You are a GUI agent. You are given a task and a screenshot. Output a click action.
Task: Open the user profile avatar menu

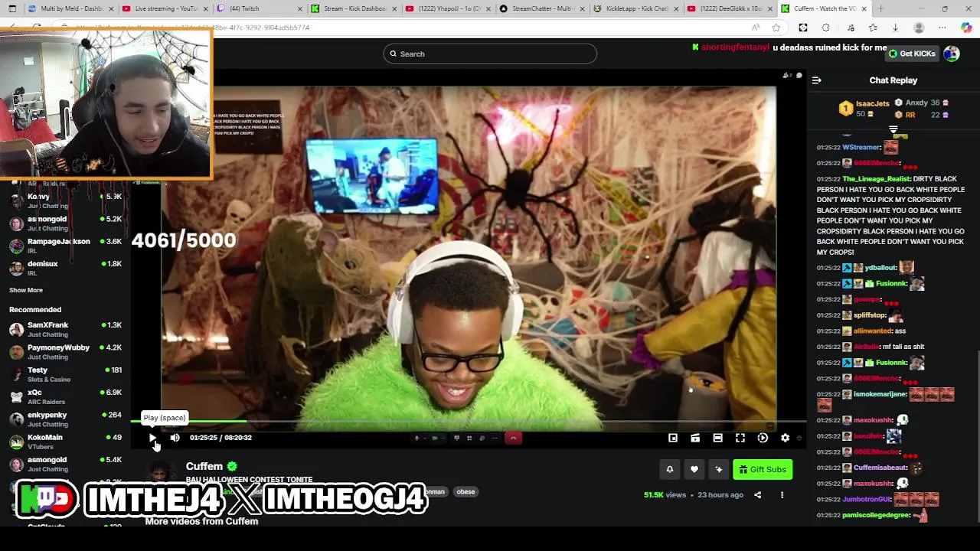[952, 54]
